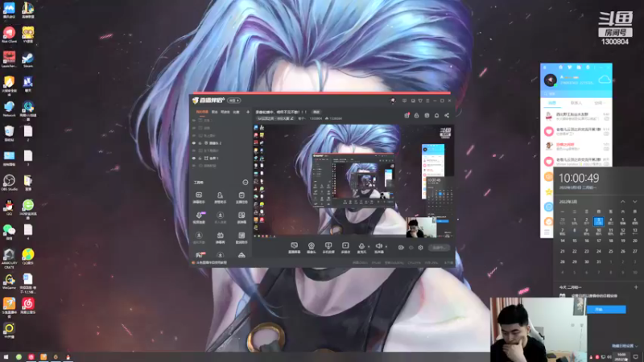Click share icon in streaming app header
The image size is (644, 362).
(x=447, y=115)
